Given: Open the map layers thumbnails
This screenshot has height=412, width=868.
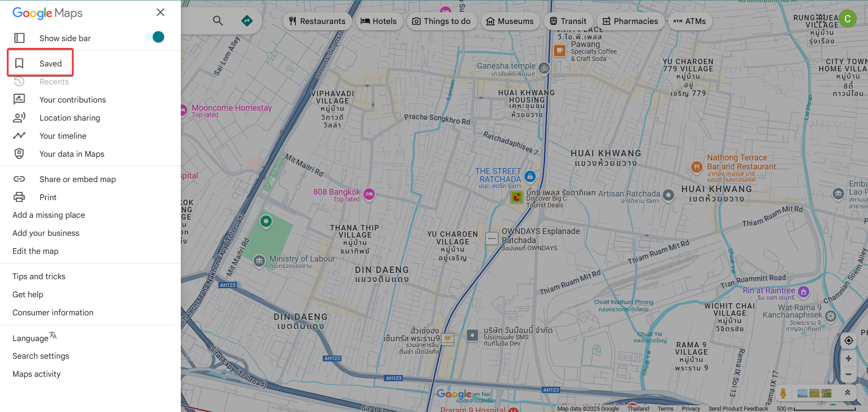Looking at the screenshot, I should click(x=814, y=393).
